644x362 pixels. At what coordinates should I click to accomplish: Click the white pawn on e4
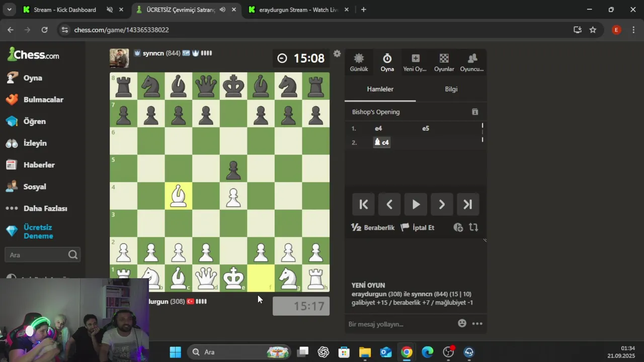point(233,196)
